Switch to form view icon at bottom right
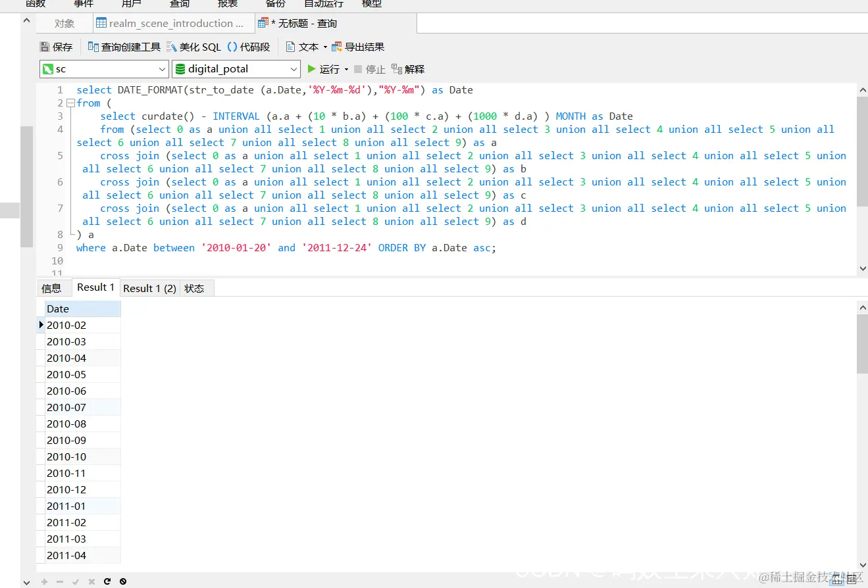Viewport: 868px width, 588px height. click(x=852, y=581)
